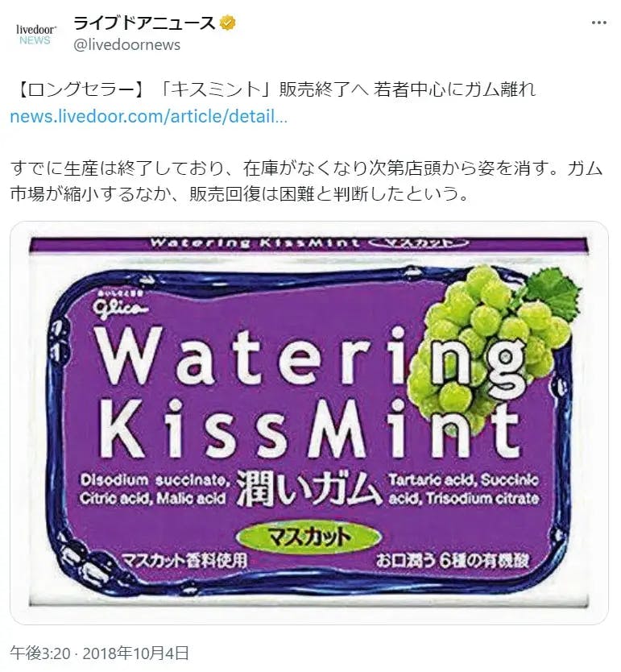Open the more options ellipsis menu
The height and width of the screenshot is (672, 621).
tap(598, 23)
